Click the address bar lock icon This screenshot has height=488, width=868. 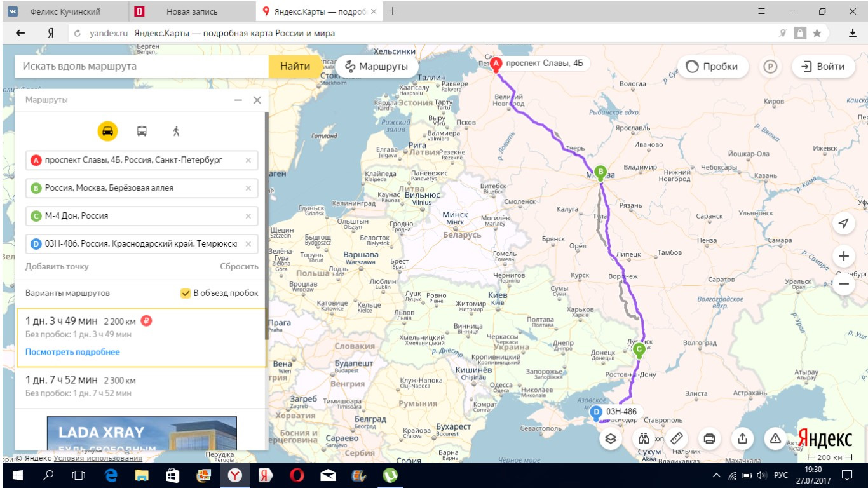click(x=800, y=33)
